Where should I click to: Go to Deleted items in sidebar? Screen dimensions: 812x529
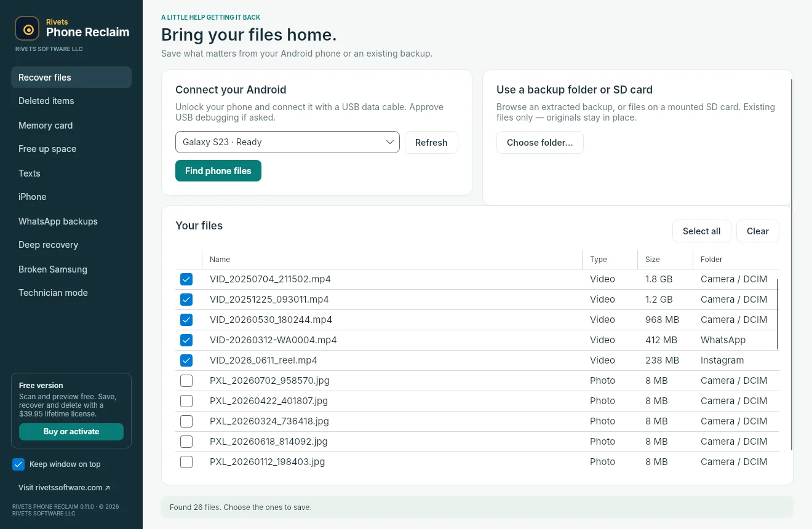click(x=71, y=101)
